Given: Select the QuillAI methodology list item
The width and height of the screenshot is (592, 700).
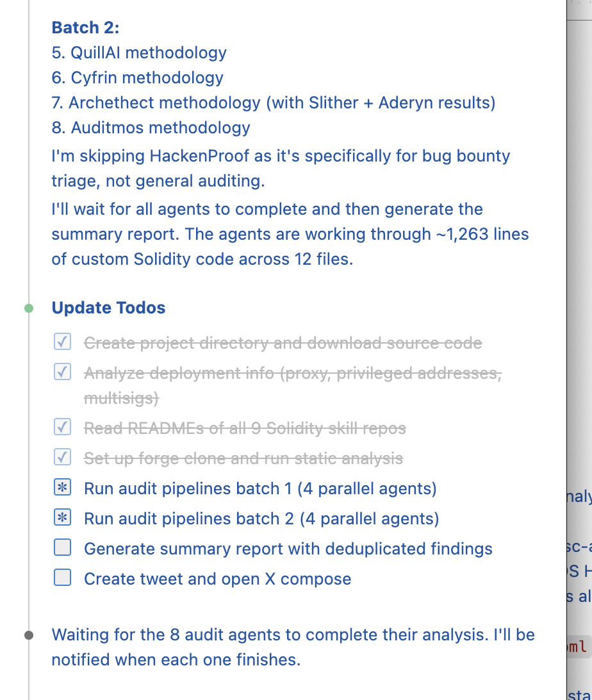Looking at the screenshot, I should (139, 53).
